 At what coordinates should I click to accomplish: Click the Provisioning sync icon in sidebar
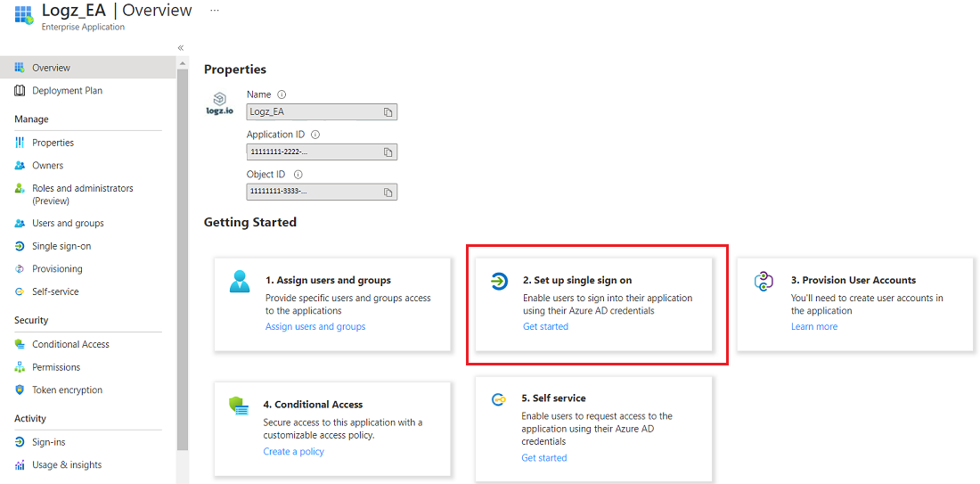[20, 269]
